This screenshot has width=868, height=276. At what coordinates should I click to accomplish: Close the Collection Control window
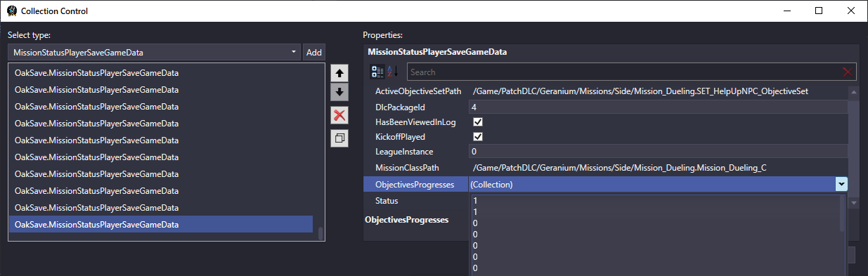[x=851, y=11]
